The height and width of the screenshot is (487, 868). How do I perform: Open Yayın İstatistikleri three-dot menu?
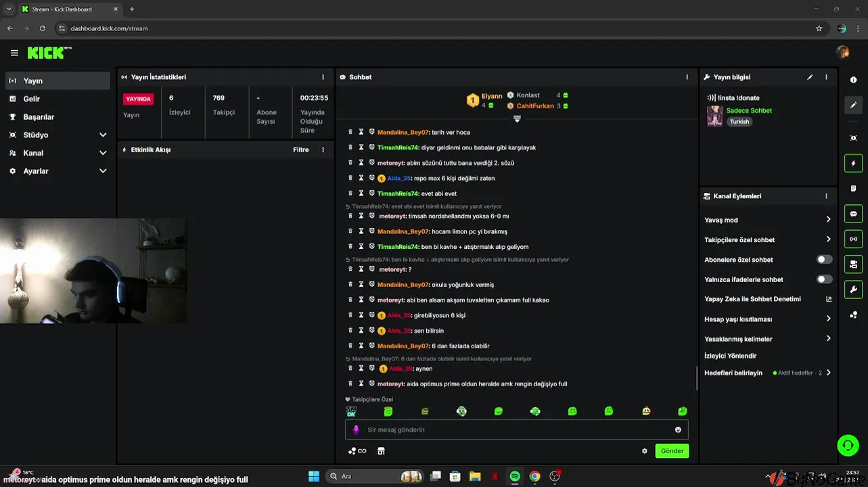(323, 77)
